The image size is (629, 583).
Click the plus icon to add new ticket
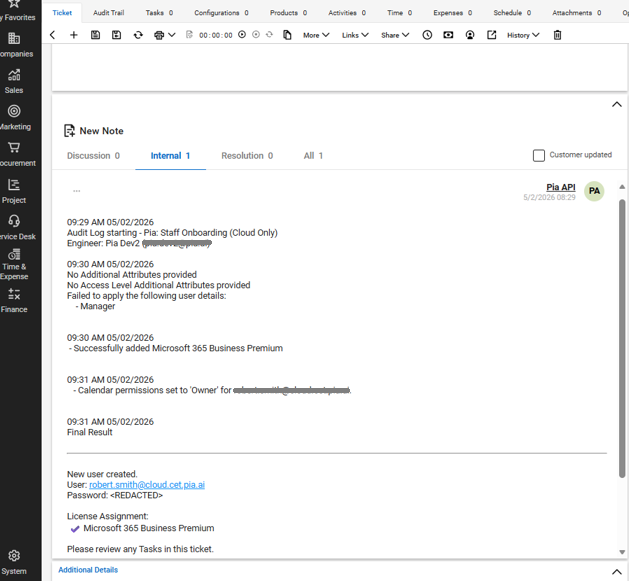pos(74,35)
